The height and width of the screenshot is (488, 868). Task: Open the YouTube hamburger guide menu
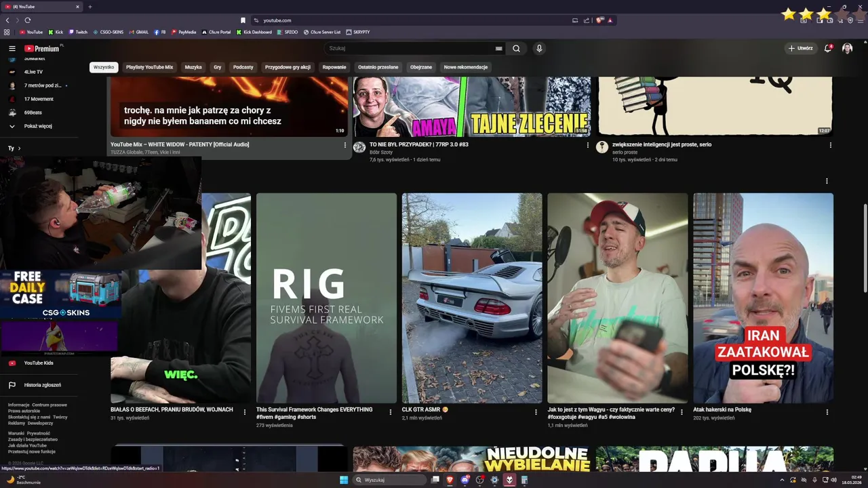pos(12,48)
